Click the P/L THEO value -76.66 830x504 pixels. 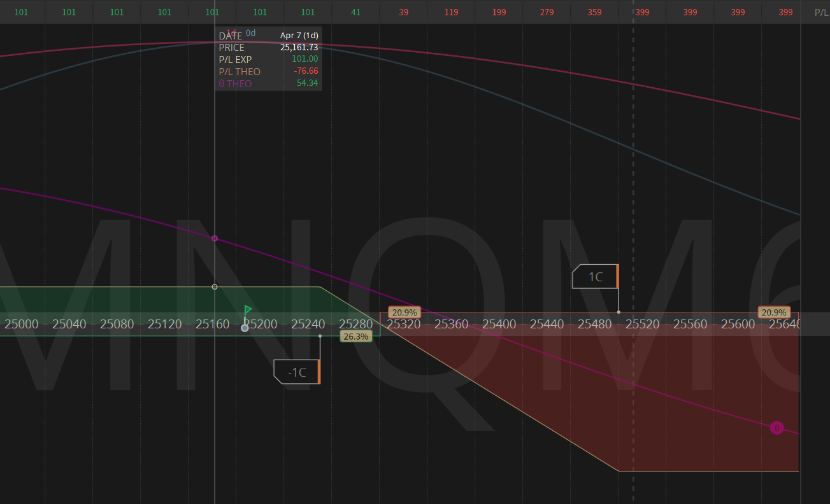pos(306,72)
